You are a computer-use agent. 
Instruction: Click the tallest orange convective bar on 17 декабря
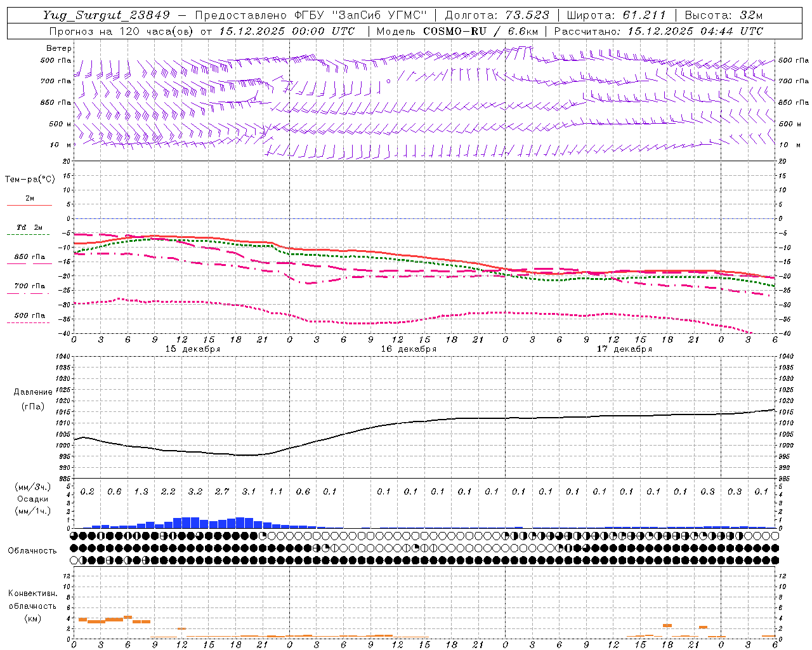click(x=667, y=625)
